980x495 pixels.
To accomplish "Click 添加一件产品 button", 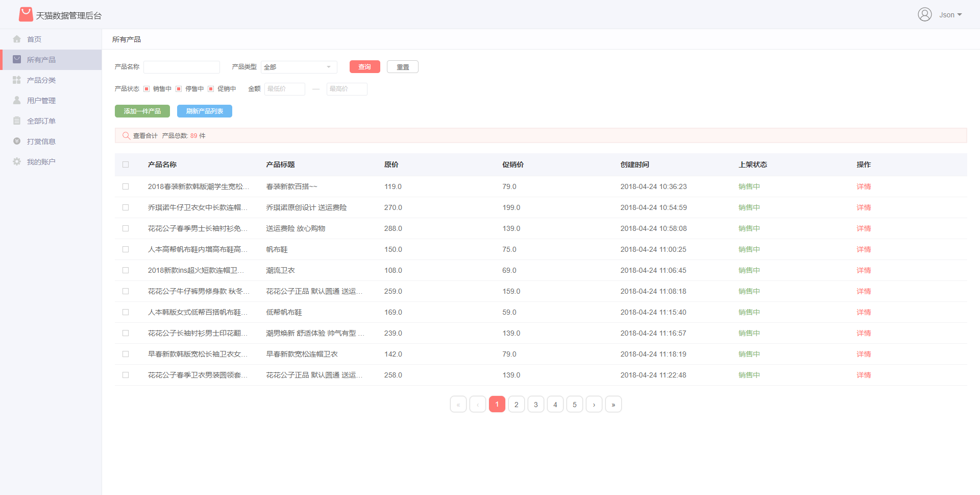I will pyautogui.click(x=142, y=111).
